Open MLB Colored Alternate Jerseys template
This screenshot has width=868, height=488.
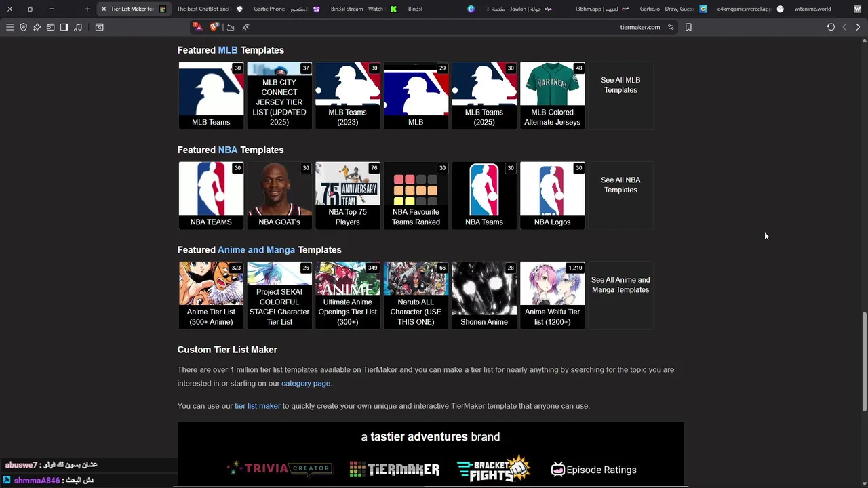553,96
